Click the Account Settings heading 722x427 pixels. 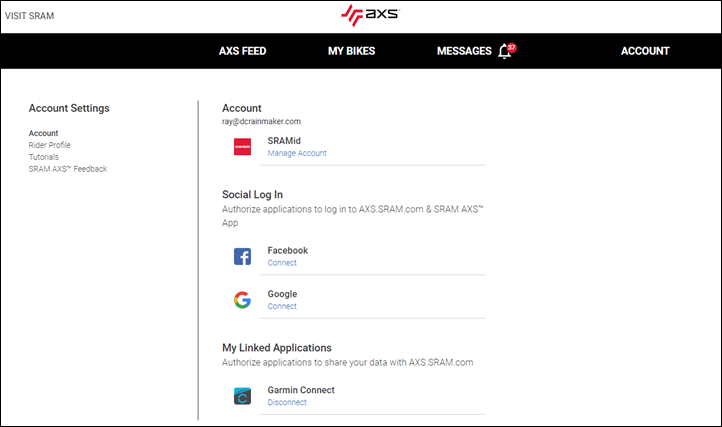click(69, 108)
